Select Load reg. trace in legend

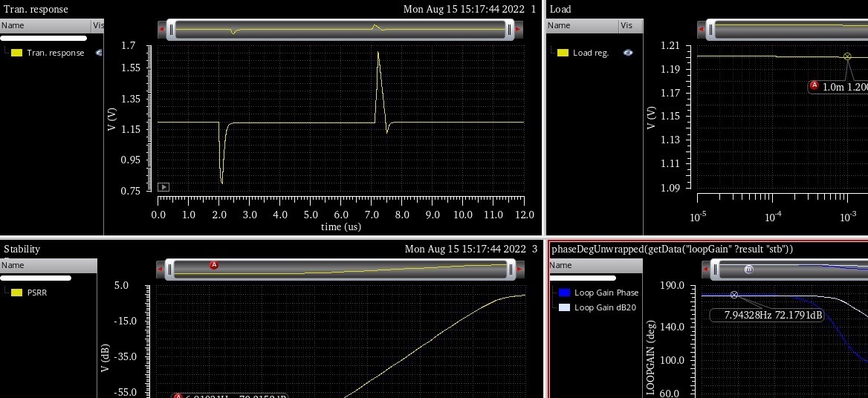pos(591,53)
